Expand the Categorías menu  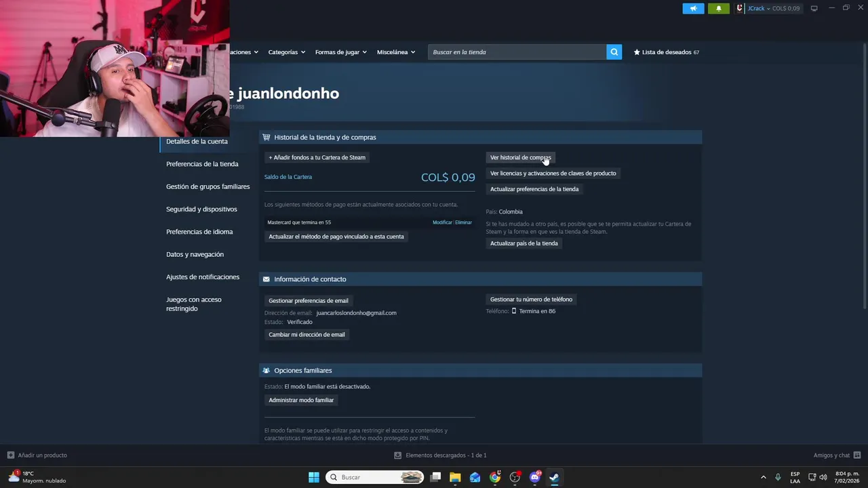(x=286, y=52)
